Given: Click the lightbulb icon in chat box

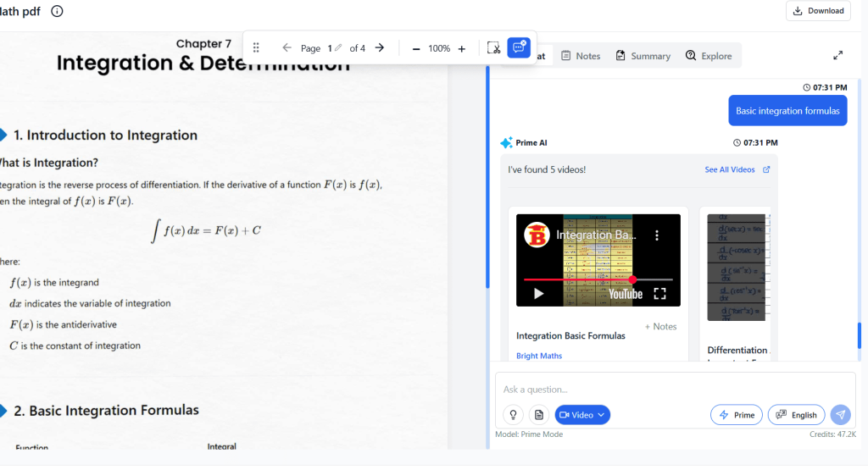Looking at the screenshot, I should 512,415.
